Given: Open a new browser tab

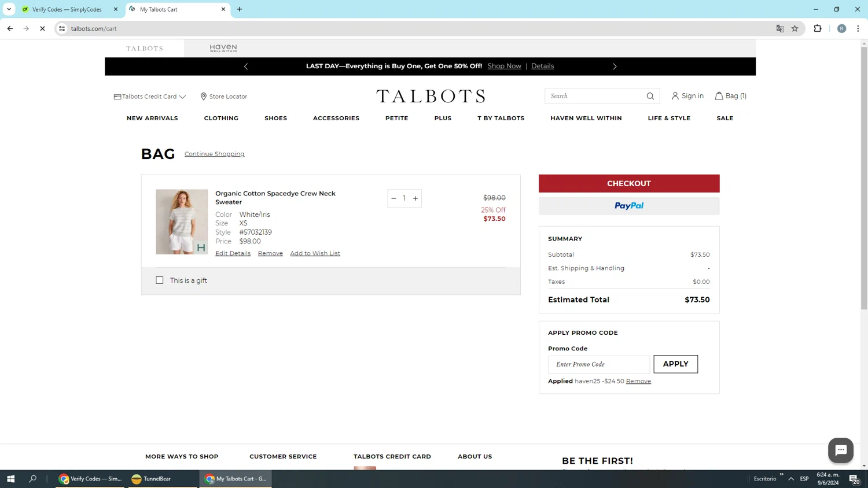Looking at the screenshot, I should pos(240,9).
